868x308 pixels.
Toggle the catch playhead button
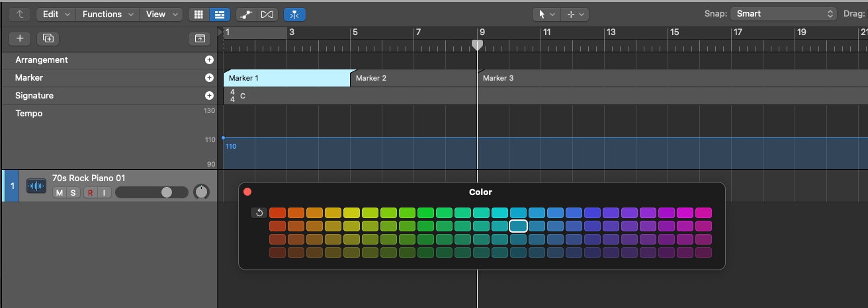(x=294, y=14)
